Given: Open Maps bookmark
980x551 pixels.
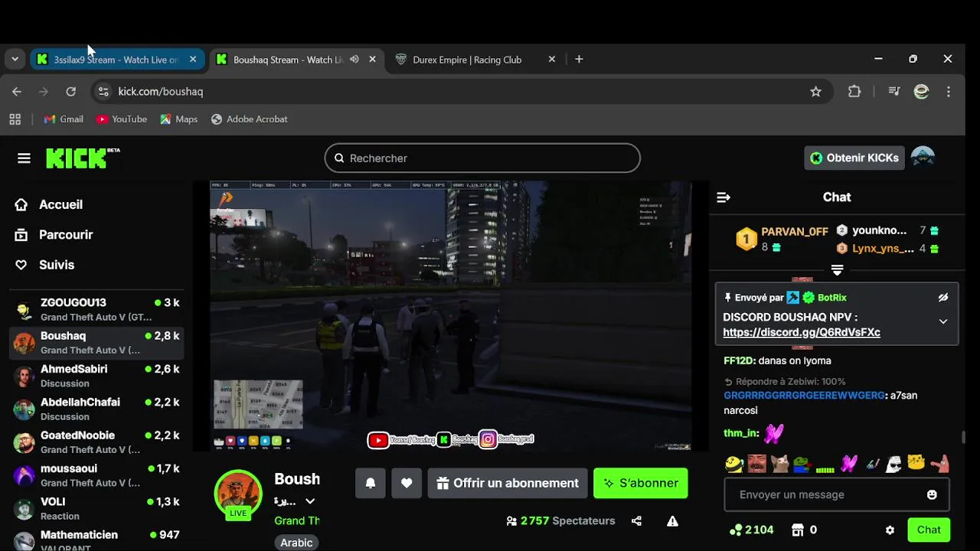Looking at the screenshot, I should [x=179, y=119].
